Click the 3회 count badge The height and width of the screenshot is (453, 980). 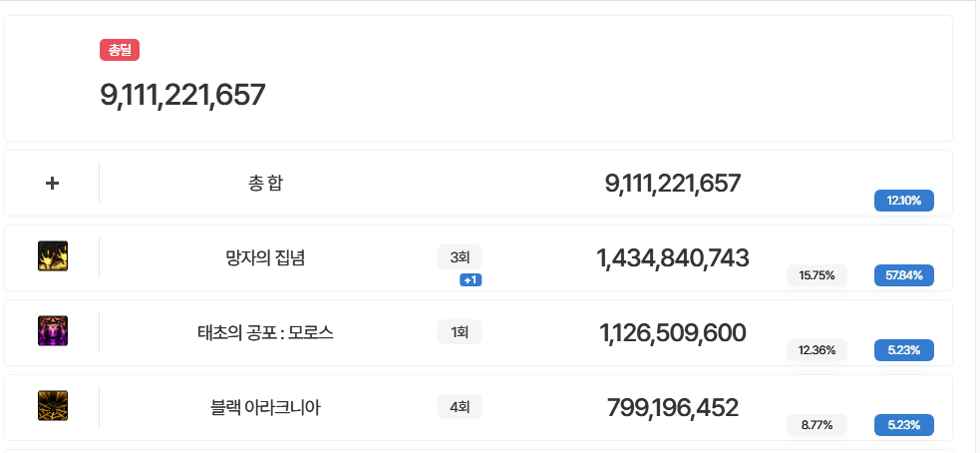coord(460,257)
